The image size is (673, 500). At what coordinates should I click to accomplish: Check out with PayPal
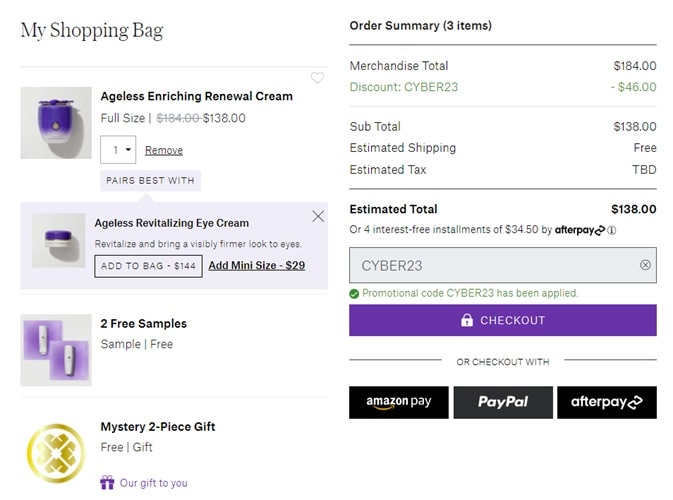coord(503,402)
